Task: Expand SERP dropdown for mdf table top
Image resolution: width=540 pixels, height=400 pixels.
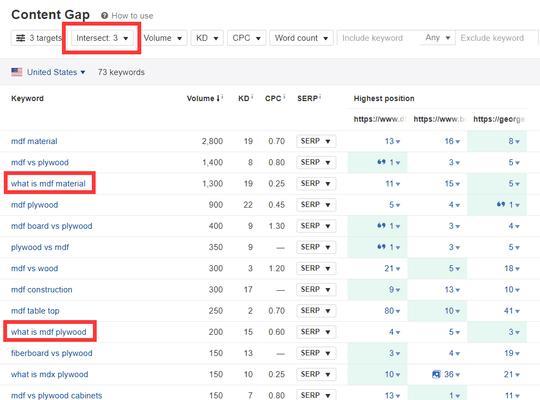Action: tap(316, 311)
